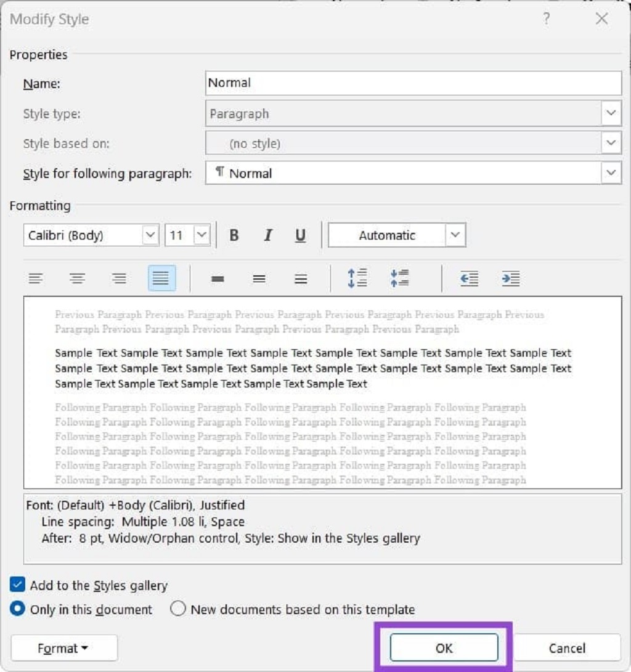Select Only in this document option

18,609
